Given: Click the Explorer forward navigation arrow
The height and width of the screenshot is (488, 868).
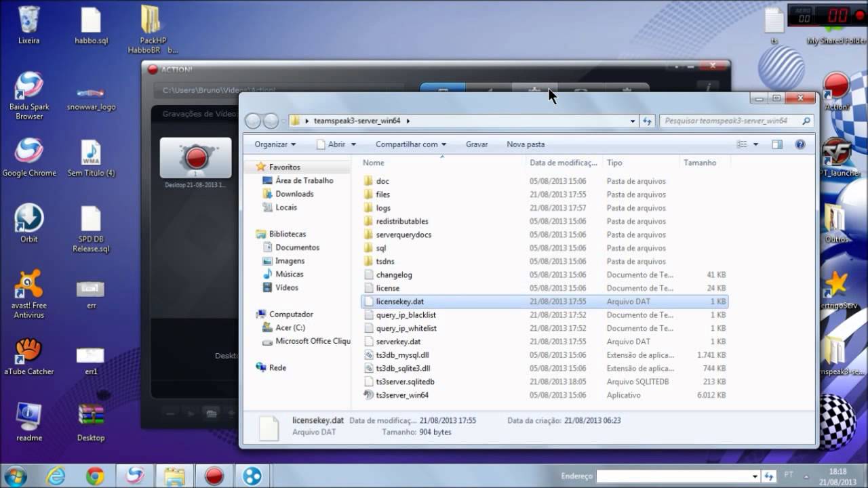Looking at the screenshot, I should coord(271,121).
